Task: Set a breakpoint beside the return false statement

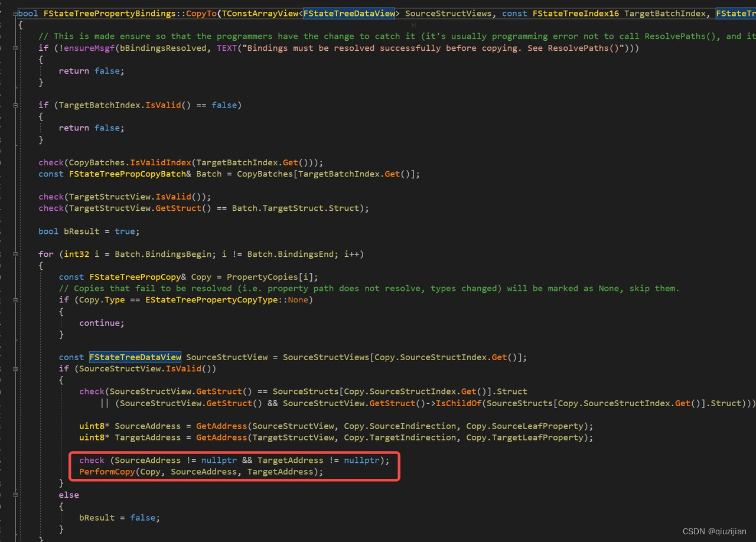Action: [x=6, y=70]
